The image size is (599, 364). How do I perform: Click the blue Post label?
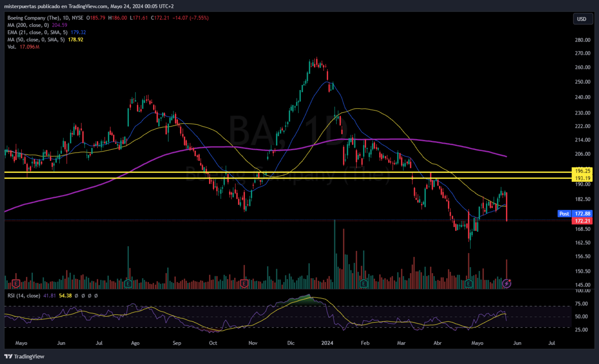(564, 214)
